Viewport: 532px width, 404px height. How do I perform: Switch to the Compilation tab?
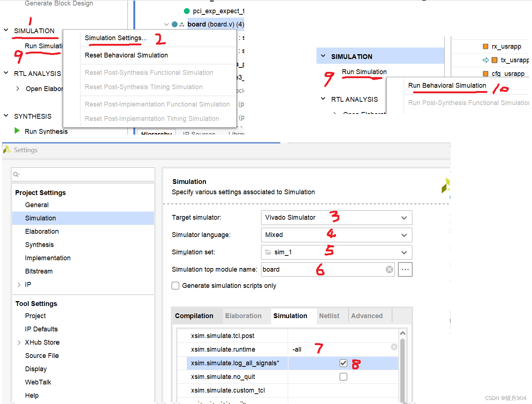pyautogui.click(x=194, y=316)
